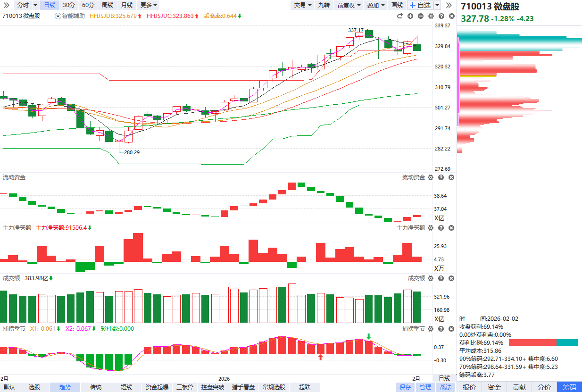582x392 pixels.
Task: Open settings gear for 捕捞季节 indicator
Action: pyautogui.click(x=431, y=329)
